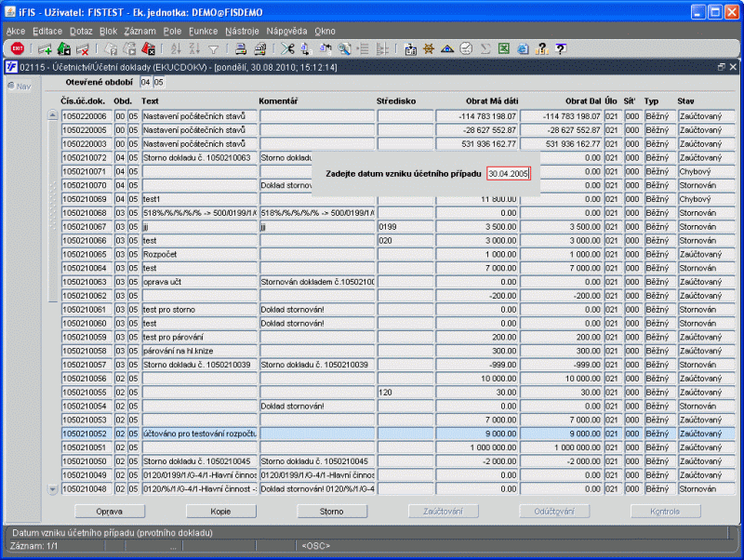Screen dimensions: 744x560
Task: Click Středisko cell with value 0199
Action: 405,227
